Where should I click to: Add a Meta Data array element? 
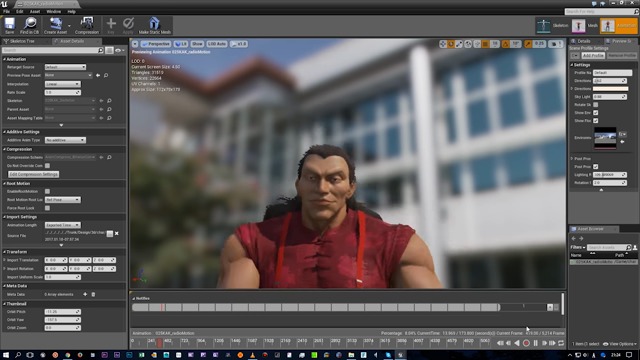85,294
